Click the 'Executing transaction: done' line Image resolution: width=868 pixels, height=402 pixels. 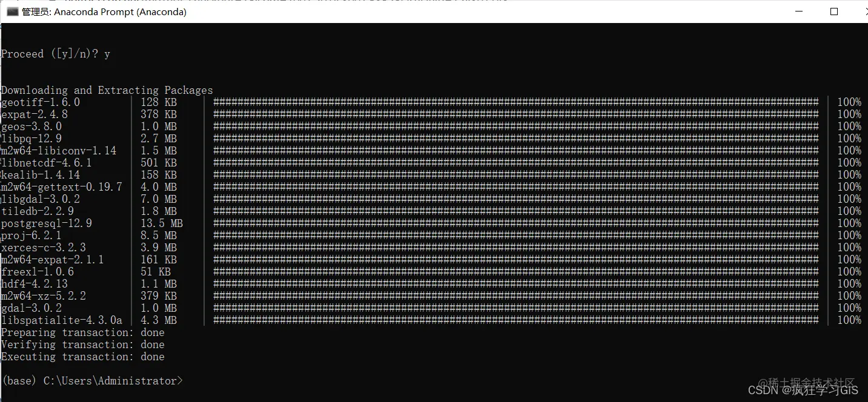point(83,357)
